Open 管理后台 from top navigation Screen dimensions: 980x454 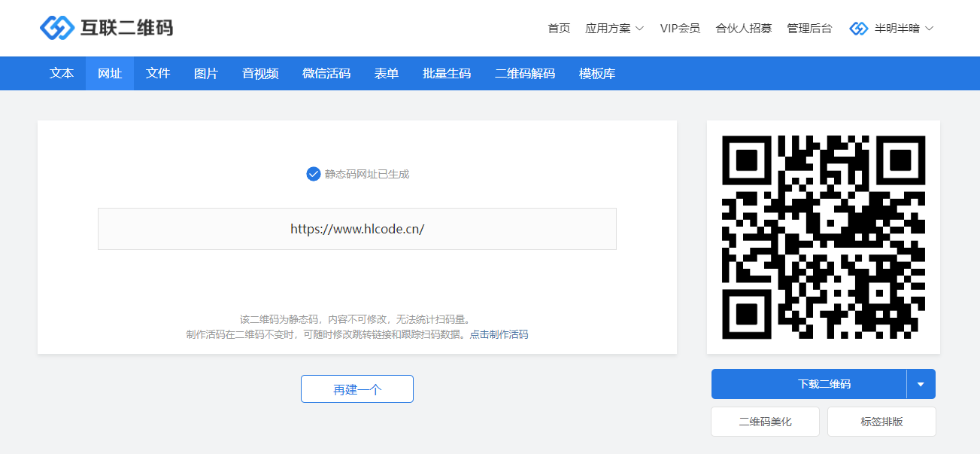(809, 29)
